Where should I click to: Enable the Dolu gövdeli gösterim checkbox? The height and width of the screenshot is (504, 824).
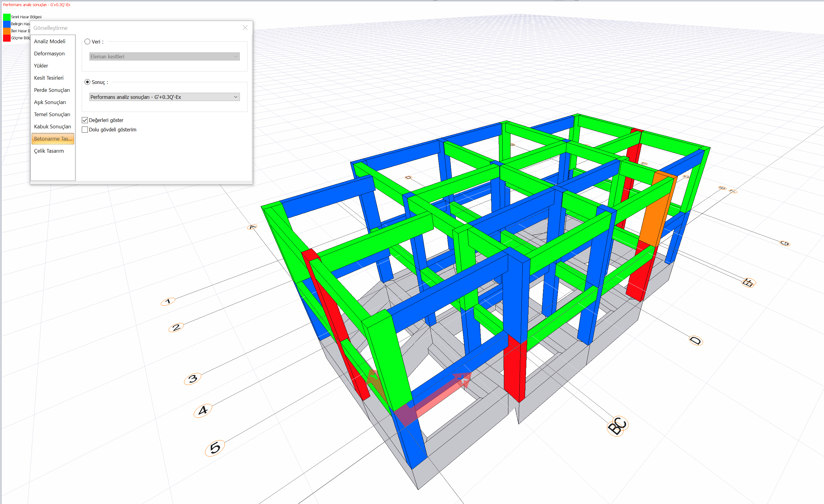pos(85,130)
